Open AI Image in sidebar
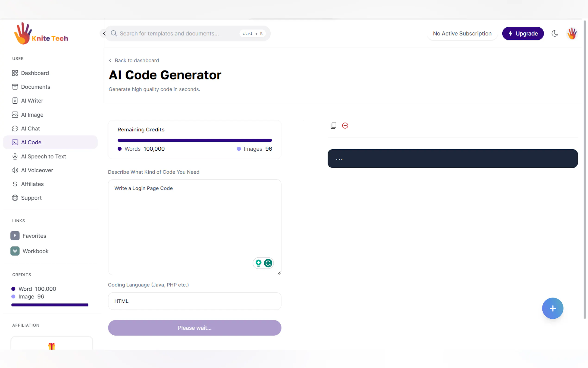Viewport: 588px width, 368px height. click(32, 115)
